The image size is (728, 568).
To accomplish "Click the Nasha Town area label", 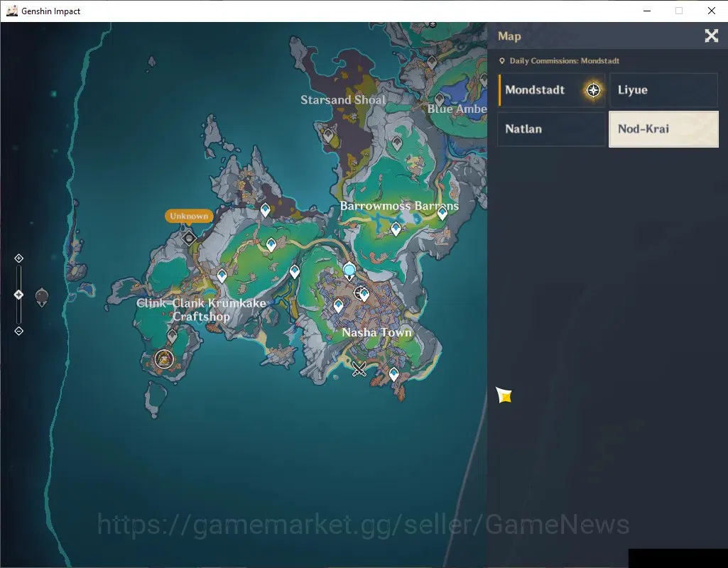I will coord(376,332).
